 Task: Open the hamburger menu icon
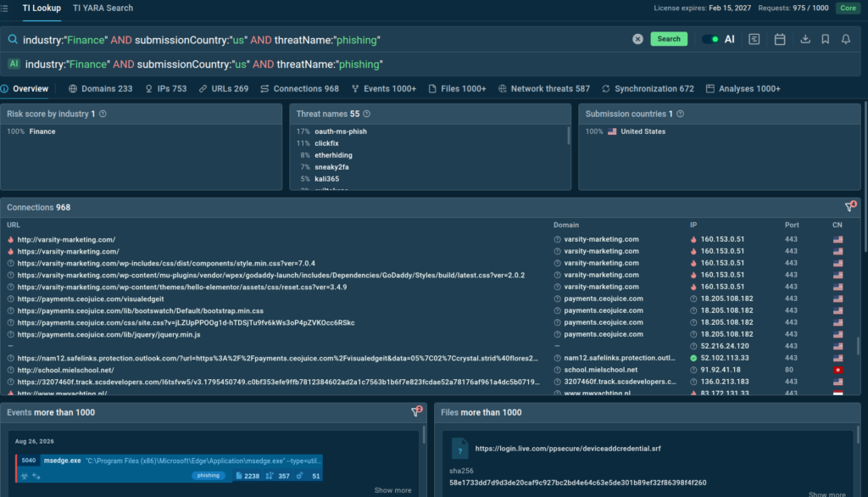[4, 8]
